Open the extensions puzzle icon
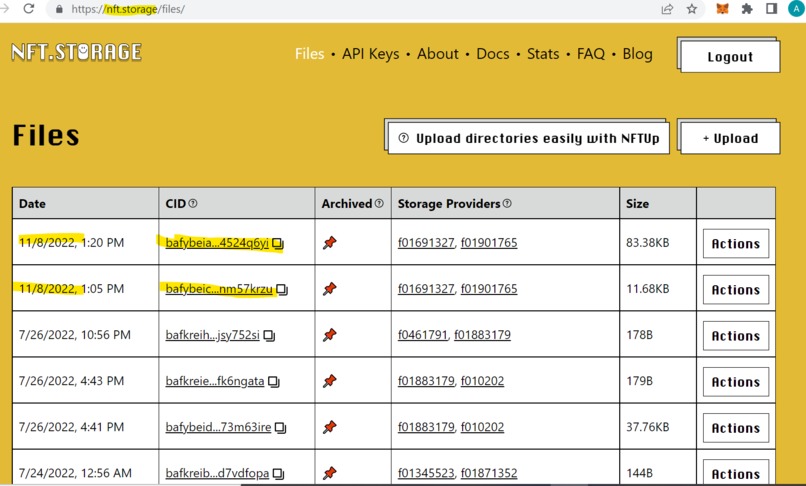This screenshot has height=486, width=806. [x=747, y=9]
